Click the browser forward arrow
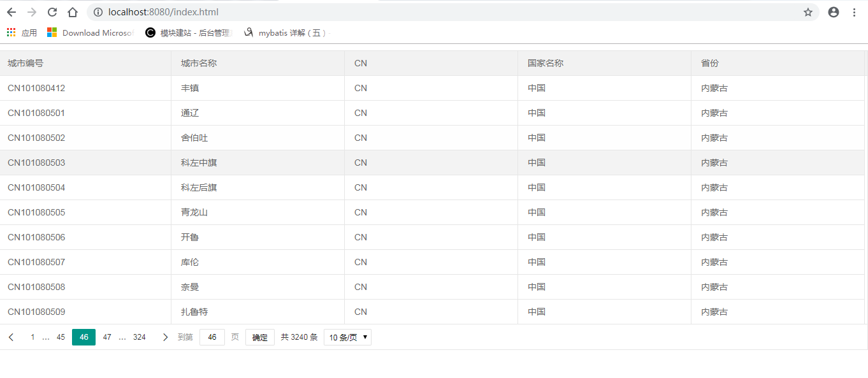 pos(32,12)
